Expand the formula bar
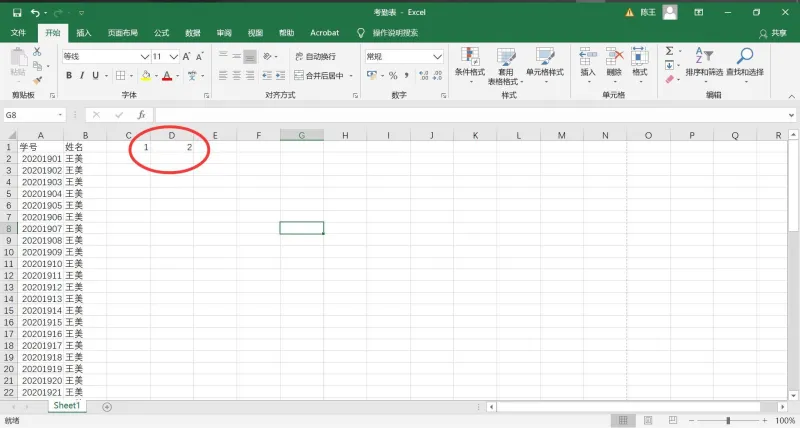Image resolution: width=800 pixels, height=428 pixels. 791,115
